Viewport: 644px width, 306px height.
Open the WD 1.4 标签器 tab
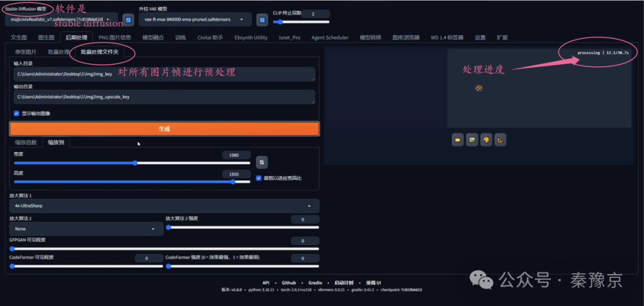tap(447, 38)
